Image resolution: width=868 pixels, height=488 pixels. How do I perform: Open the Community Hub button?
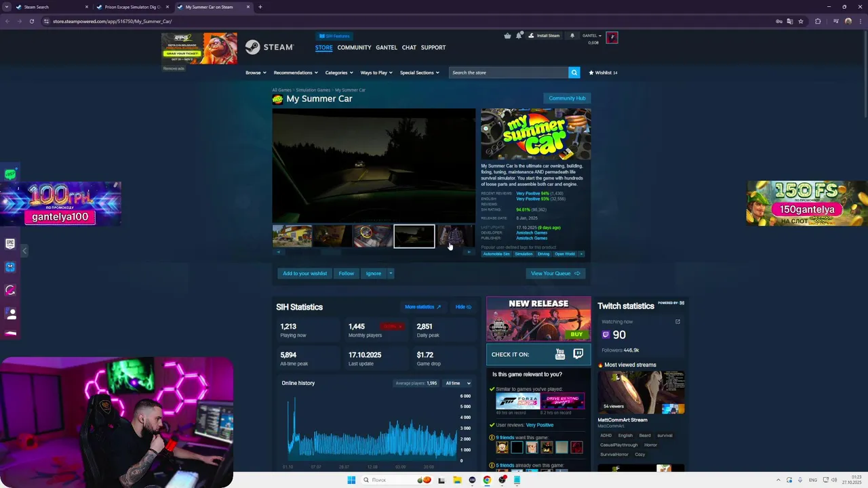(x=567, y=98)
